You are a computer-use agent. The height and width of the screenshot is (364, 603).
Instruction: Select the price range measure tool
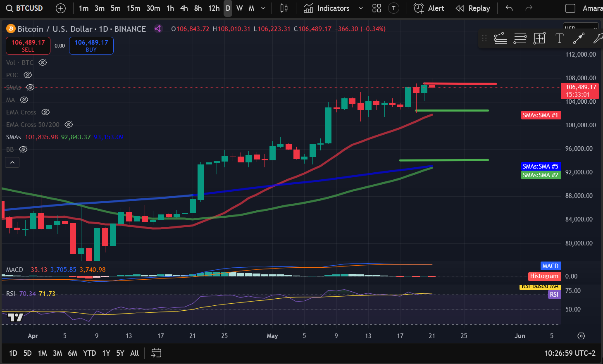pyautogui.click(x=539, y=38)
